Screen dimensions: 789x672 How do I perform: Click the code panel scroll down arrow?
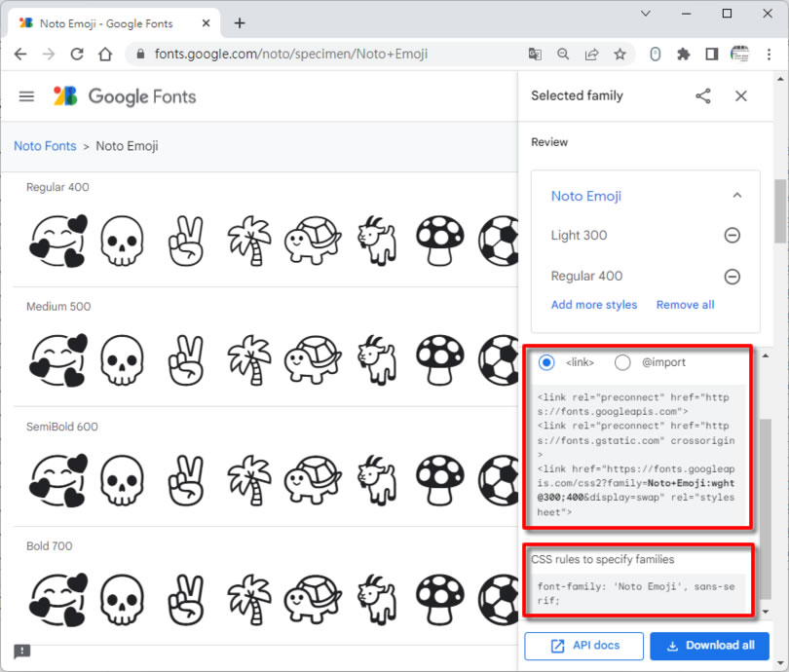[x=766, y=612]
